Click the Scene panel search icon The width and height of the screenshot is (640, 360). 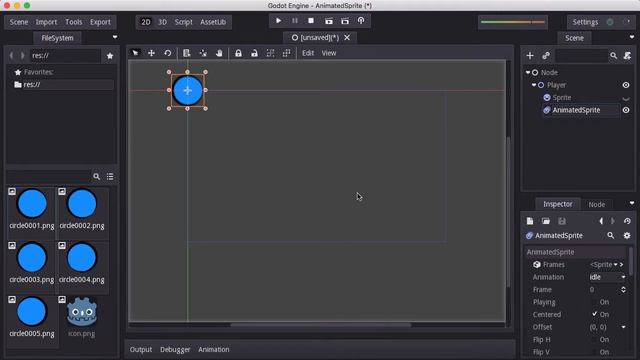tap(613, 56)
